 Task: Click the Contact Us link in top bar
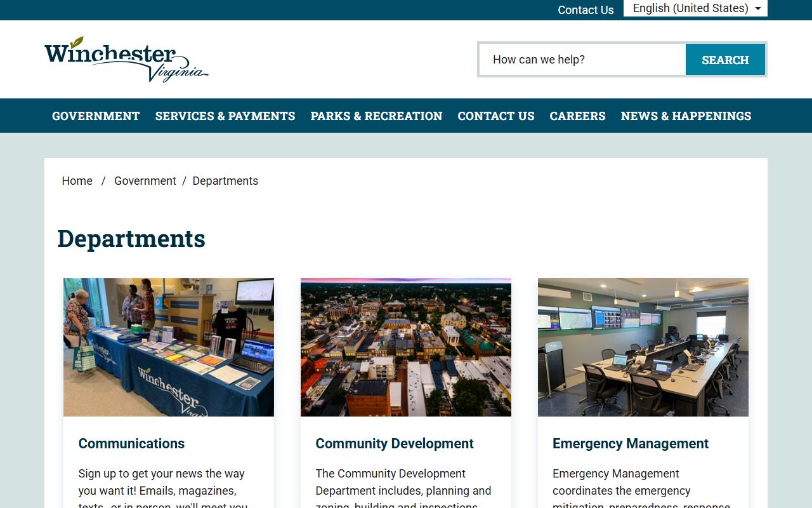[586, 10]
